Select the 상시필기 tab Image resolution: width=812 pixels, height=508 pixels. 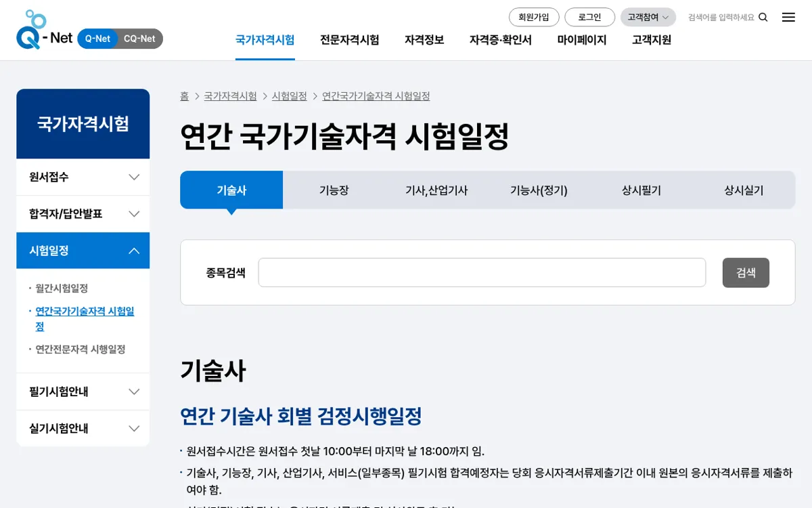coord(641,190)
